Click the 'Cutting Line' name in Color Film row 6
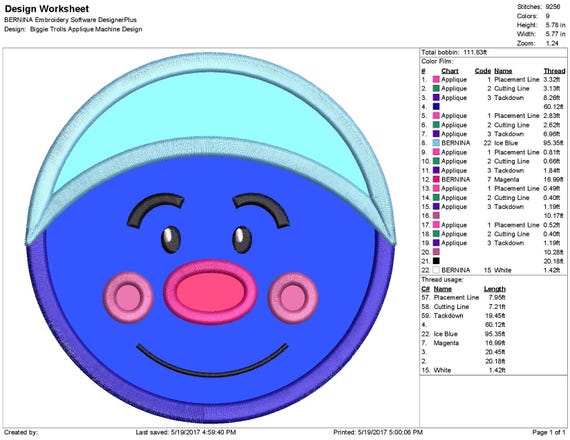 pyautogui.click(x=511, y=125)
